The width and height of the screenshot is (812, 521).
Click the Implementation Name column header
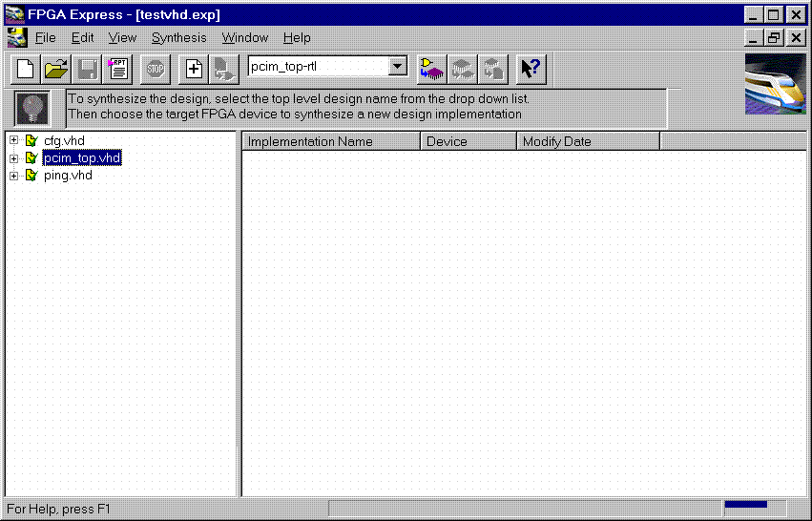pos(331,141)
